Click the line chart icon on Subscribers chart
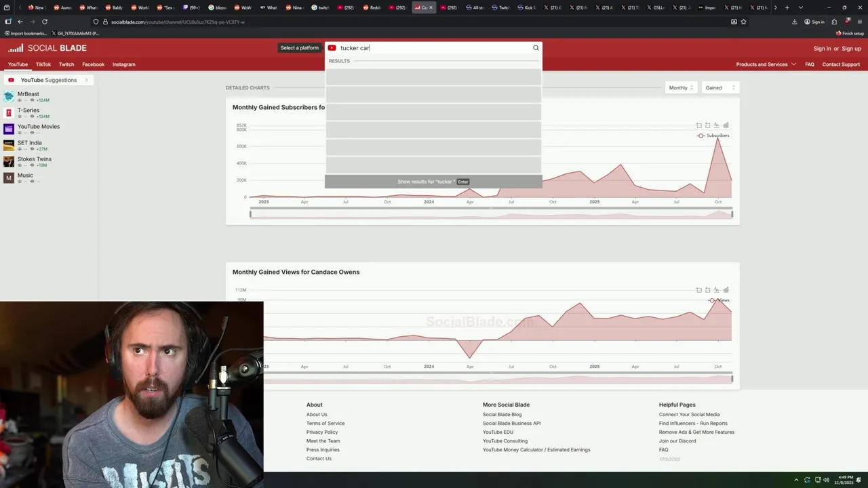The width and height of the screenshot is (868, 488). click(x=717, y=125)
